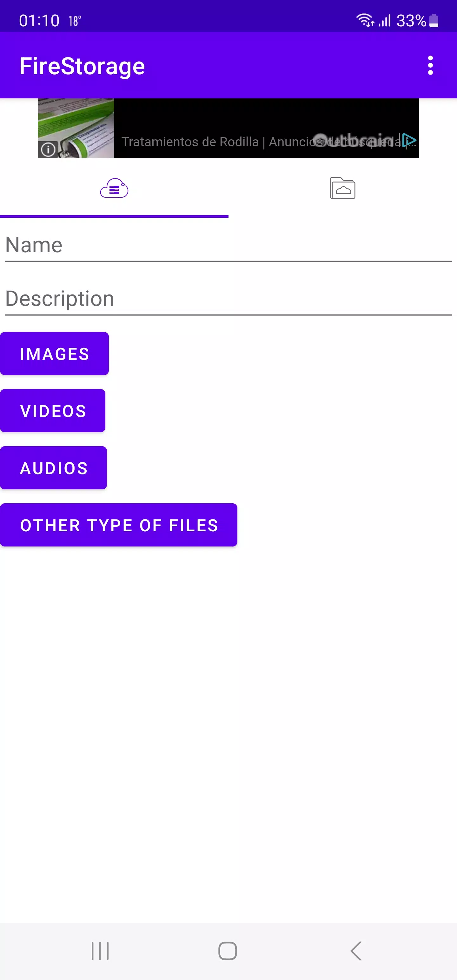Screen dimensions: 457x980
Task: Switch to the cloud storage tab
Action: (114, 189)
